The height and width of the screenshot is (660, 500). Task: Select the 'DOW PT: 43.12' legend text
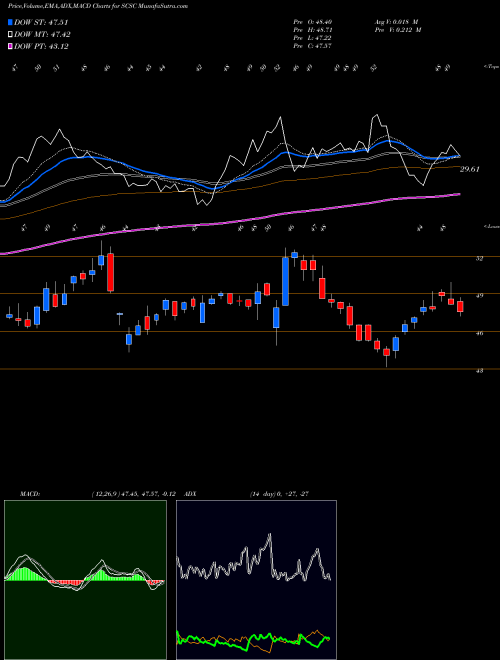coord(41,46)
